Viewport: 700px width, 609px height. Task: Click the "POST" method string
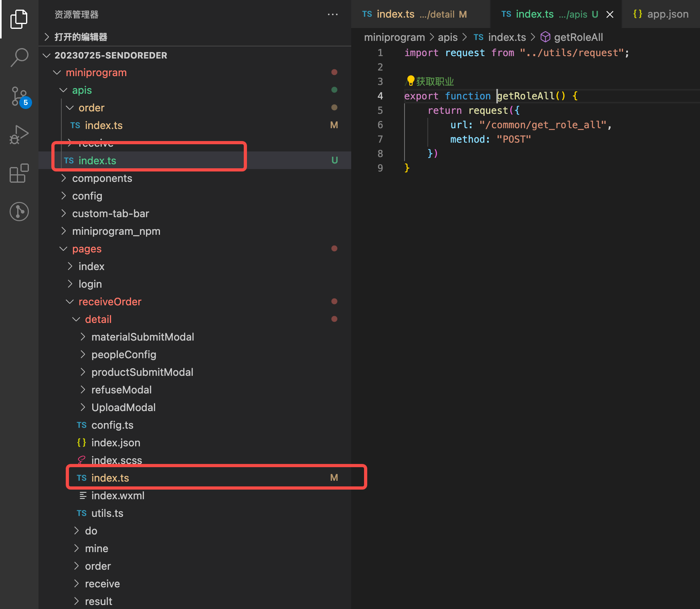coord(514,139)
